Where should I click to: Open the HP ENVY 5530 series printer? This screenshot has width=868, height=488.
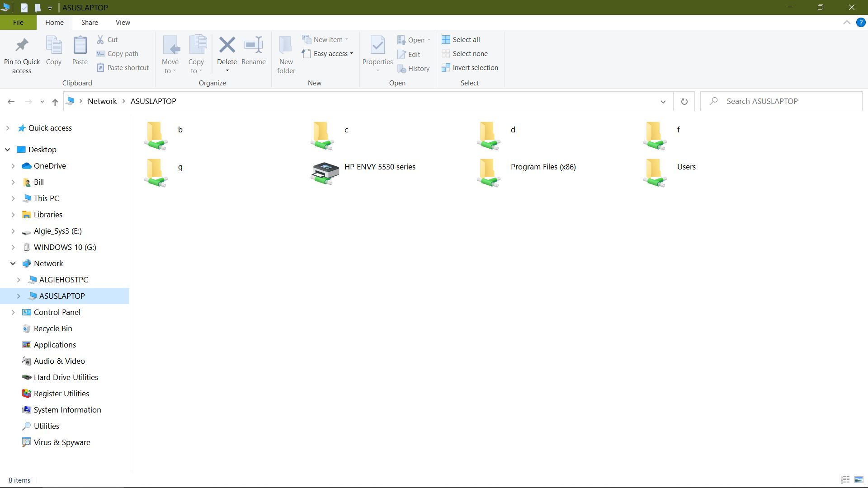(325, 173)
